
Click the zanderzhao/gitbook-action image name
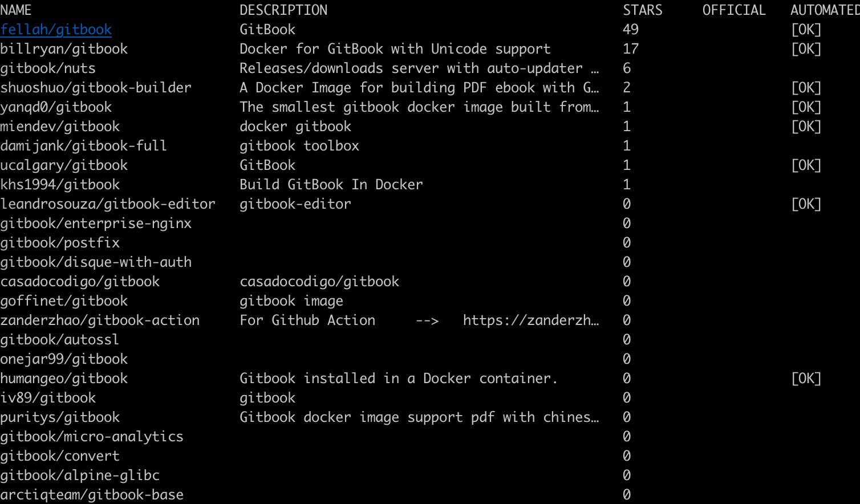pyautogui.click(x=100, y=320)
